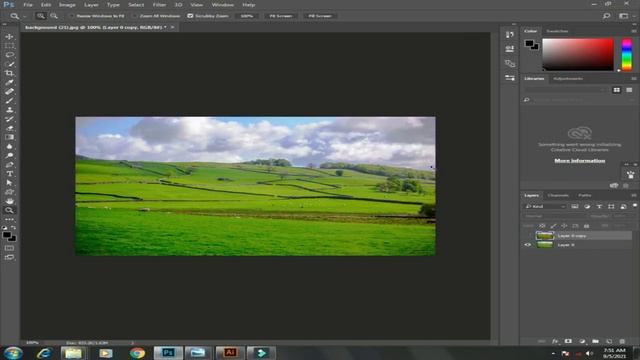Enable Resize Windows to Fit checkbox
Image resolution: width=640 pixels, height=360 pixels.
point(72,16)
